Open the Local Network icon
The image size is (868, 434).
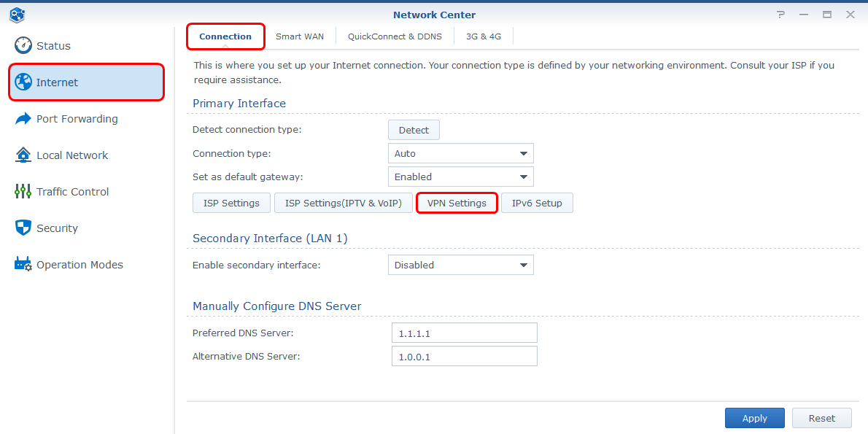[x=23, y=155]
